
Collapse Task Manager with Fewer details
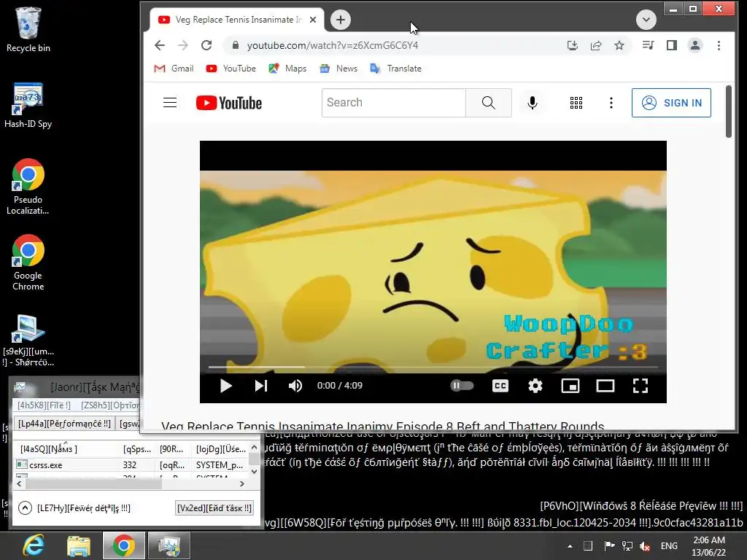click(74, 508)
